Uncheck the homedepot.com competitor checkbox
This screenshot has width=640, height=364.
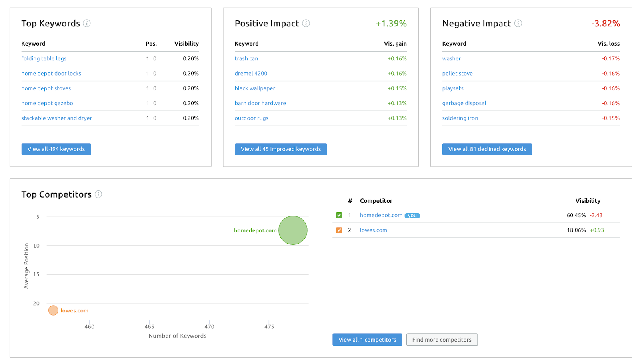pos(339,216)
